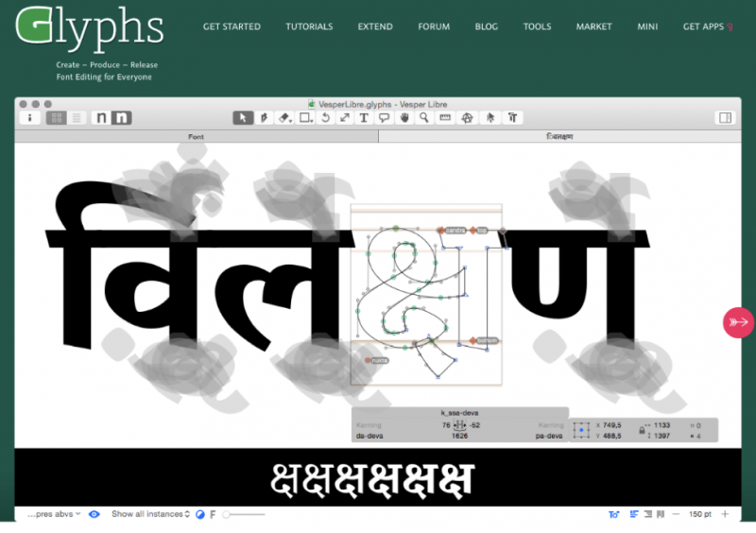Select the arrow Select tool
This screenshot has width=756, height=533.
[243, 118]
